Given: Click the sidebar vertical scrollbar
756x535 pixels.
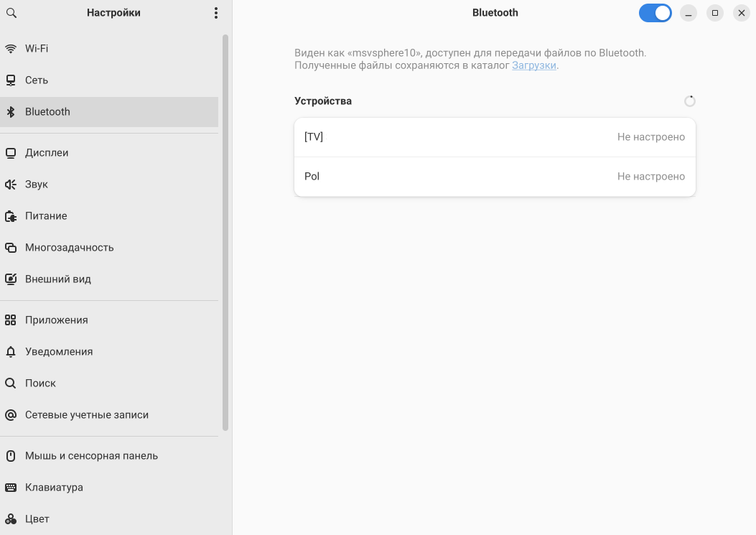Looking at the screenshot, I should point(225,230).
